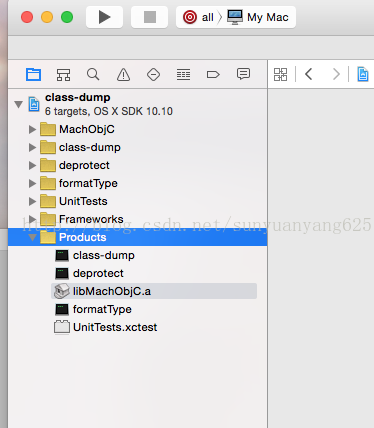Select the deprotect group folder
The width and height of the screenshot is (374, 428).
point(137,165)
